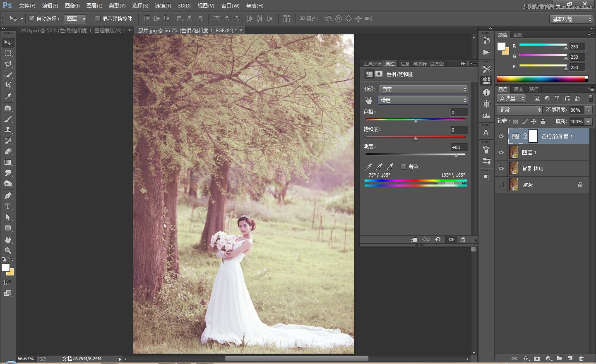Select the Pen tool
This screenshot has width=596, height=364.
pyautogui.click(x=8, y=195)
